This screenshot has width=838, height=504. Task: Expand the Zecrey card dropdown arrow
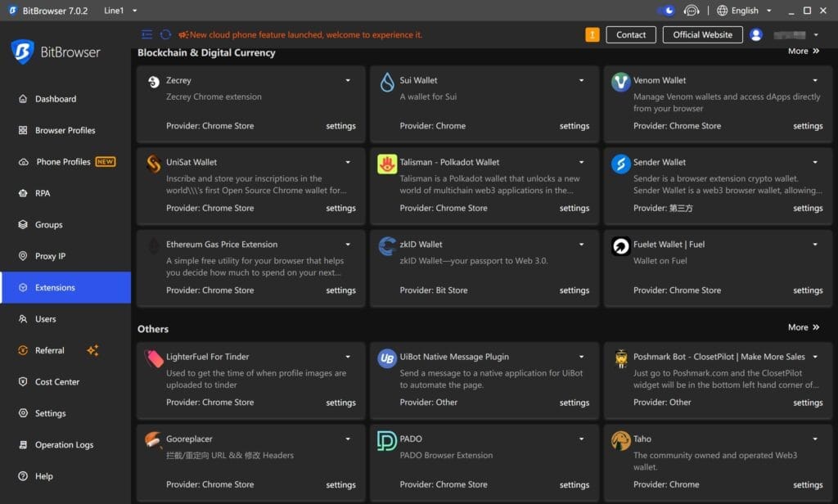[348, 80]
